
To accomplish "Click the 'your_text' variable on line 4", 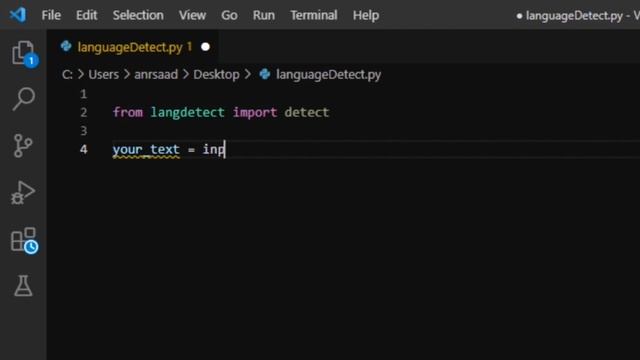I will (146, 149).
